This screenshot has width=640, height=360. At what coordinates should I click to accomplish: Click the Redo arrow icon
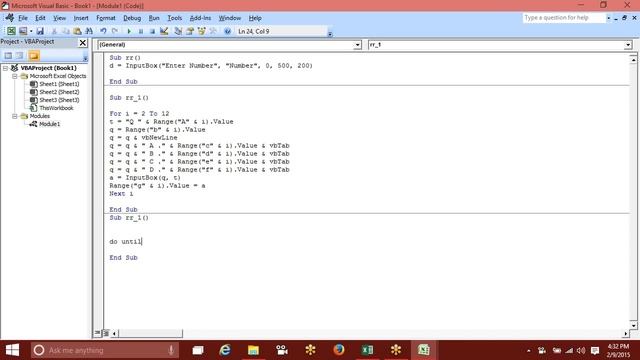(x=115, y=31)
